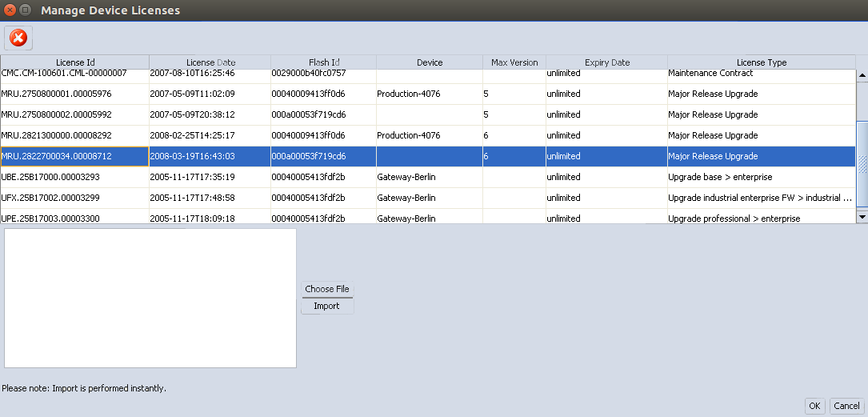Sort by License Date column header
Viewport: 868px width, 417px height.
click(x=210, y=62)
